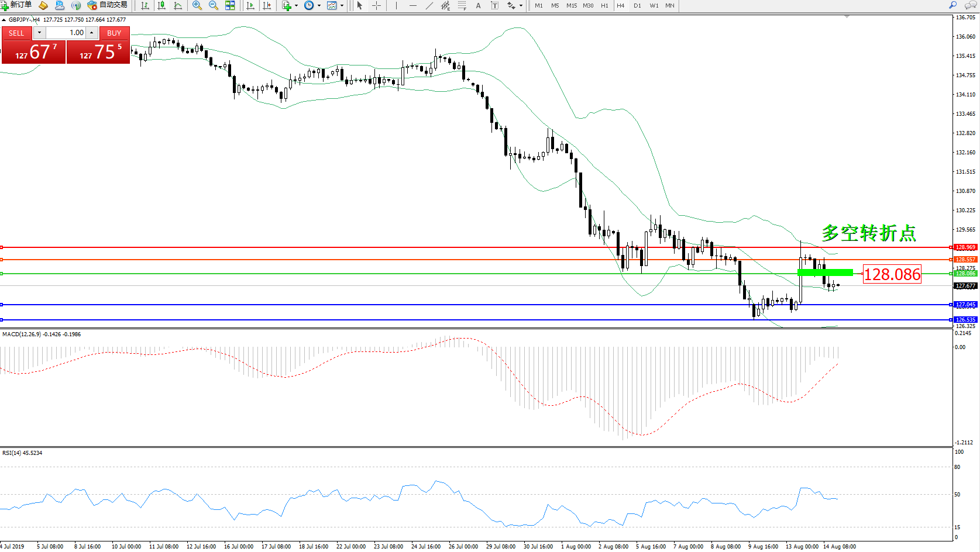
Task: Expand the indicators list dropdown arrow
Action: coord(297,5)
